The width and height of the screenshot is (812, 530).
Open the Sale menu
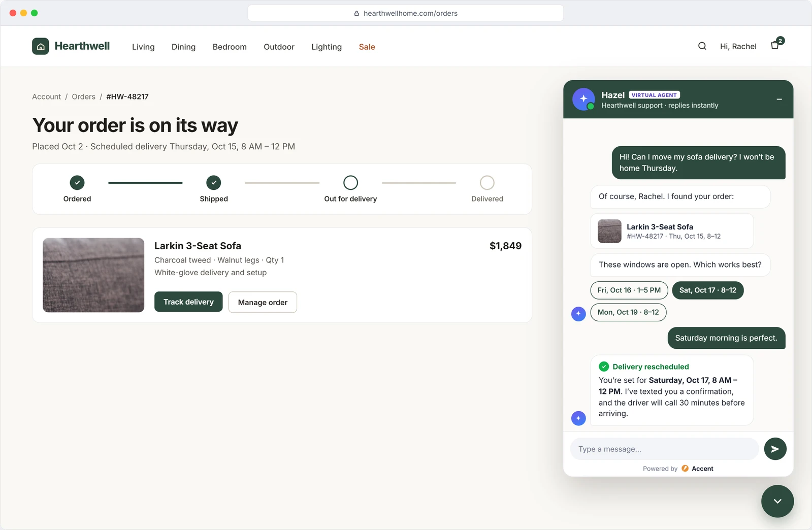tap(367, 47)
